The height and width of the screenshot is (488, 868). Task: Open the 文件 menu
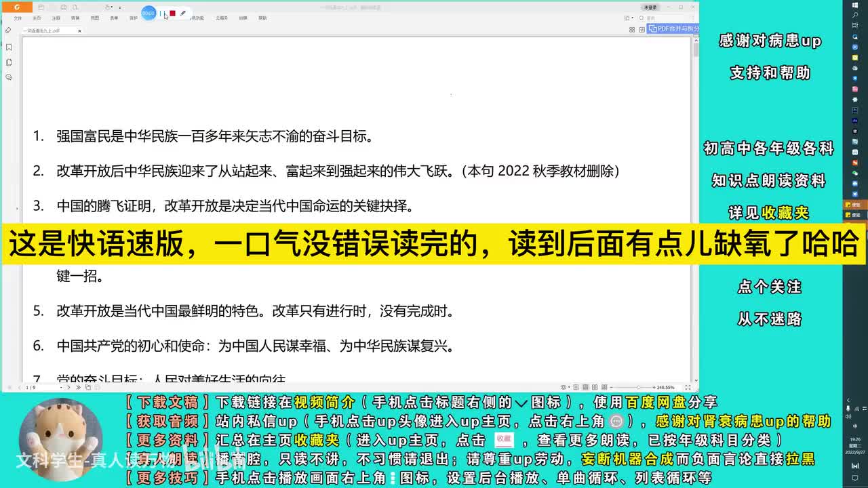pyautogui.click(x=18, y=18)
